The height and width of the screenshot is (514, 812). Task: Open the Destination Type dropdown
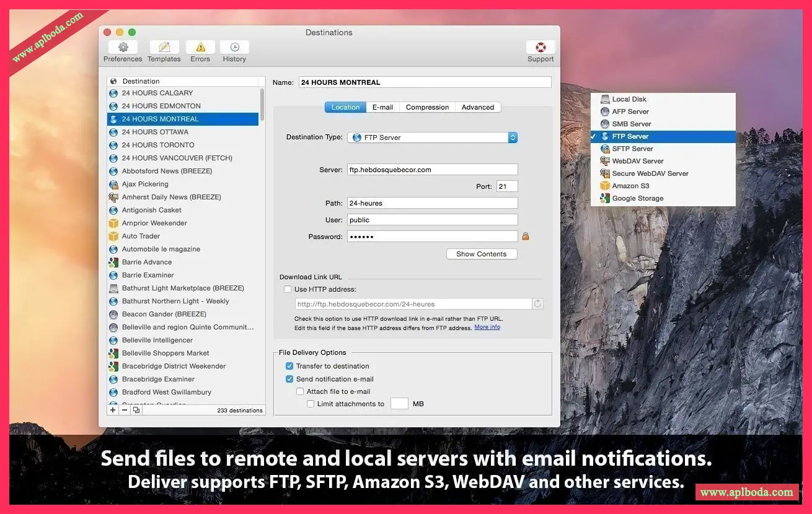tap(432, 137)
